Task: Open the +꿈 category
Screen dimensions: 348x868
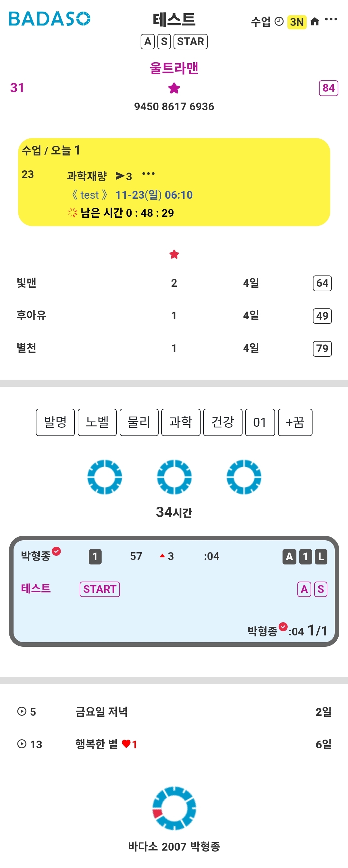Action: [295, 422]
